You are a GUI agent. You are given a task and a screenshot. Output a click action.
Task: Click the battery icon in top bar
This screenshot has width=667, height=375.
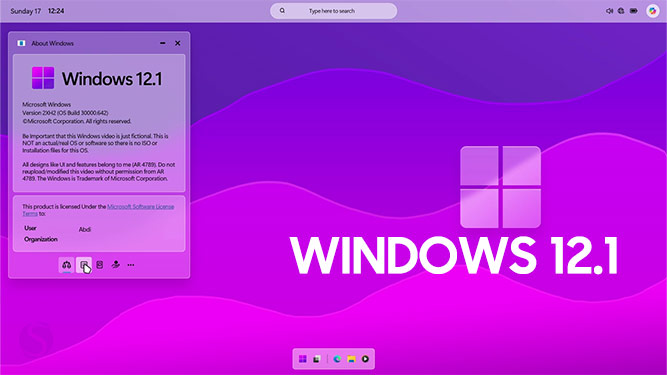(x=634, y=11)
